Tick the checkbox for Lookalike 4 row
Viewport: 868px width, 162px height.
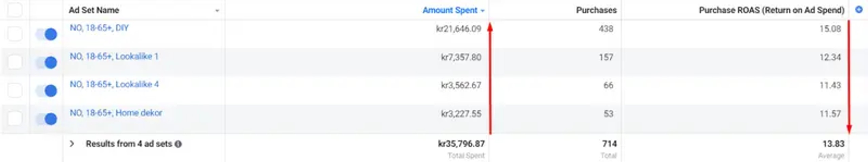[15, 90]
